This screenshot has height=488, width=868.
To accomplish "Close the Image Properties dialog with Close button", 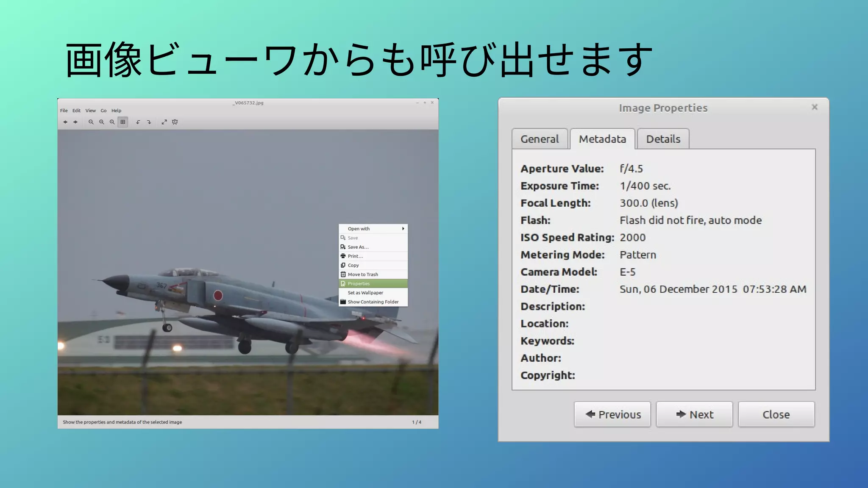I will [x=776, y=414].
